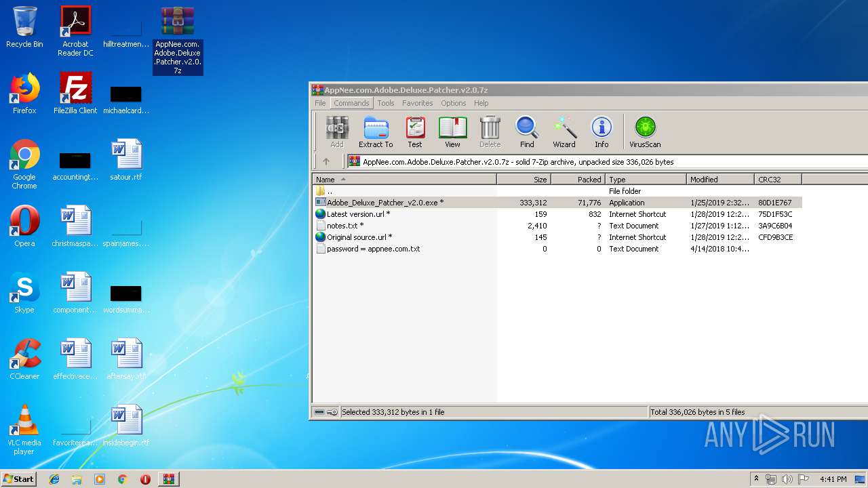
Task: Open Recycle Bin desktop icon
Action: (24, 27)
